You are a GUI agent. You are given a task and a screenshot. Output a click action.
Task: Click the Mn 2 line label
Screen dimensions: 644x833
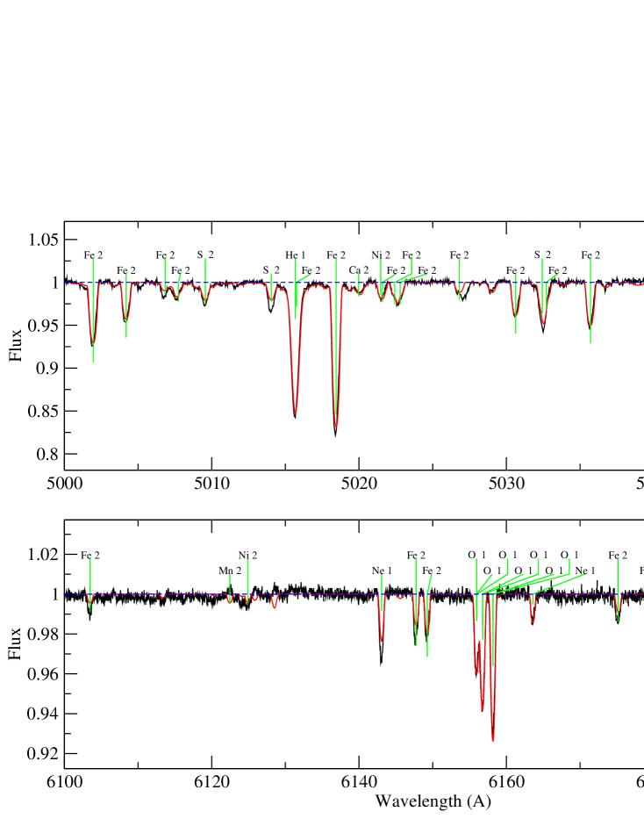(x=230, y=571)
